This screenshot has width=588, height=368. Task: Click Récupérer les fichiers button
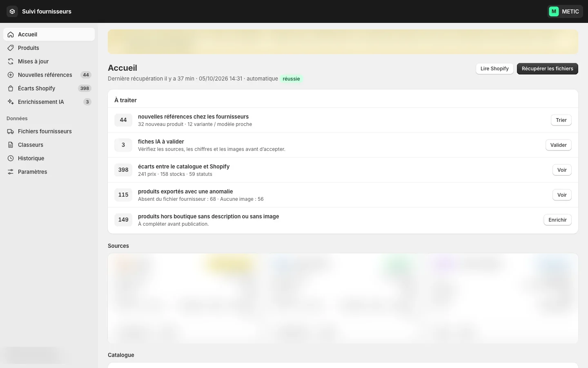point(548,69)
